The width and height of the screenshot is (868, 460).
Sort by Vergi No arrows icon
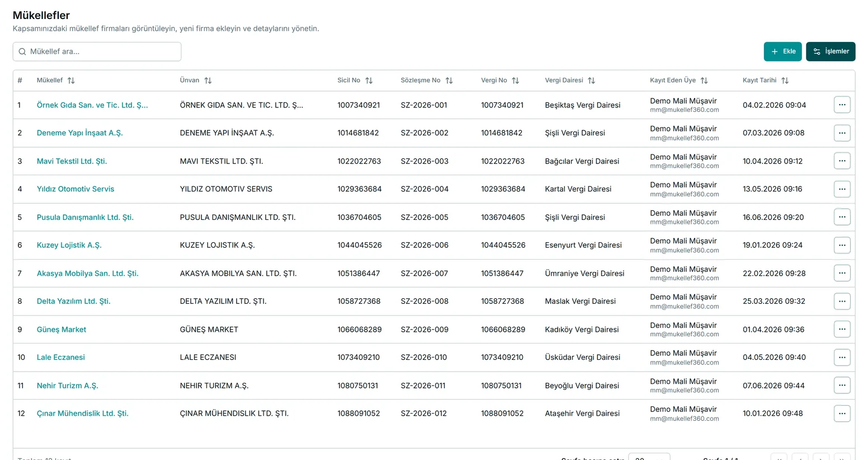coord(516,81)
